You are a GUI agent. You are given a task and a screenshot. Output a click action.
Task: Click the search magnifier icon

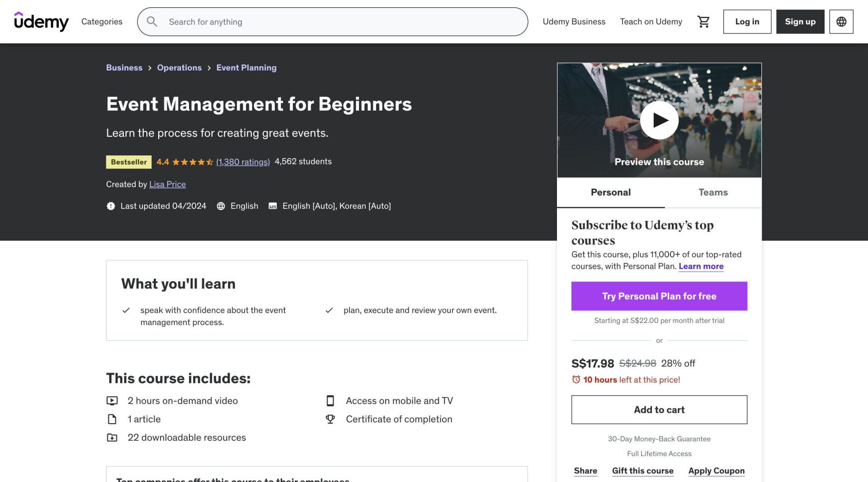tap(152, 21)
